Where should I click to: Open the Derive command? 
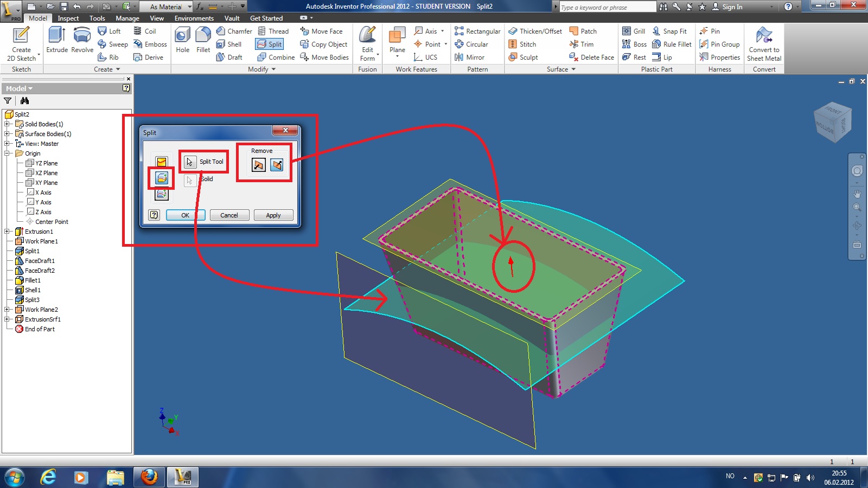[x=148, y=57]
